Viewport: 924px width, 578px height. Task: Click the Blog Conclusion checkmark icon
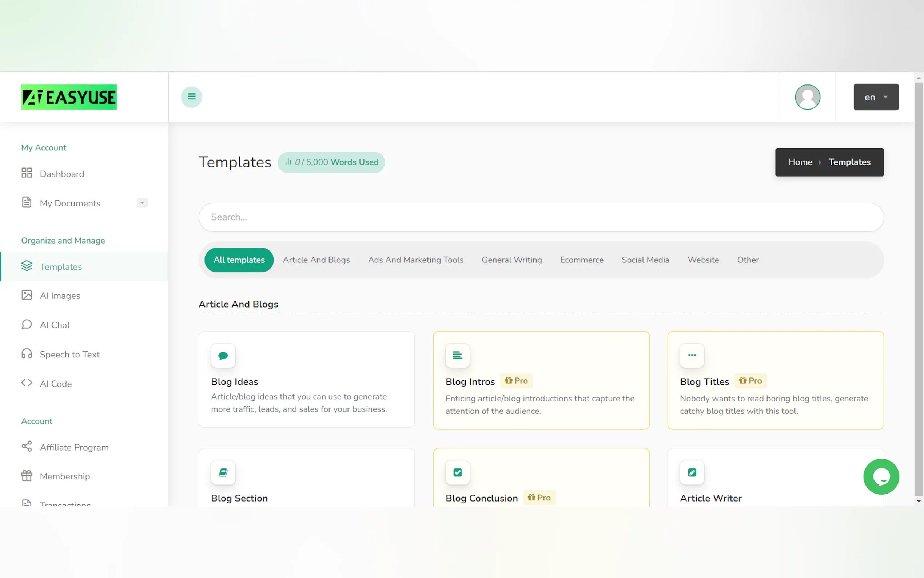click(x=457, y=472)
